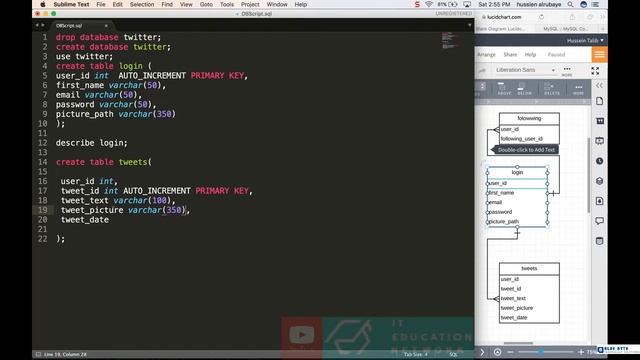
Task: Collapse the right dock with the double-chevron
Action: pos(599,85)
